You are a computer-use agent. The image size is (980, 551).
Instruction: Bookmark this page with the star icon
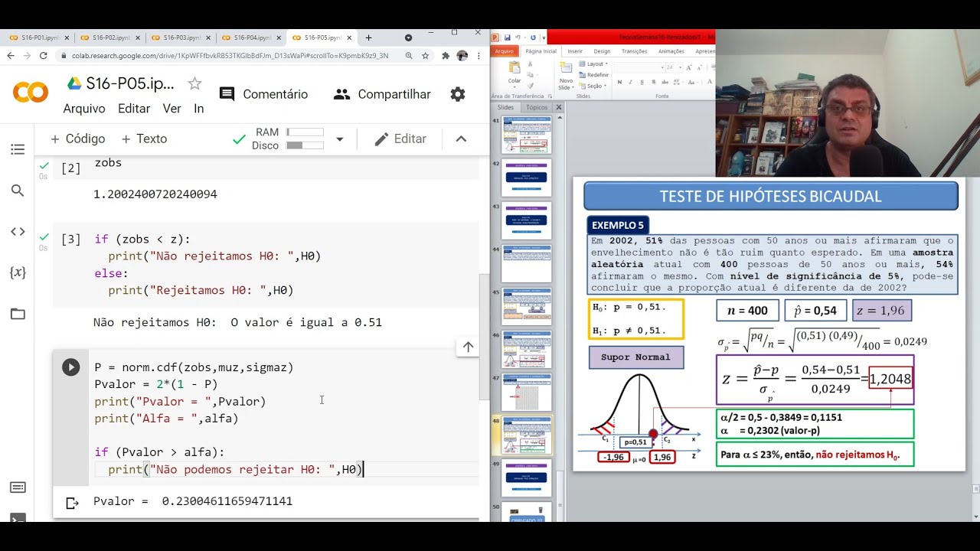tap(425, 56)
